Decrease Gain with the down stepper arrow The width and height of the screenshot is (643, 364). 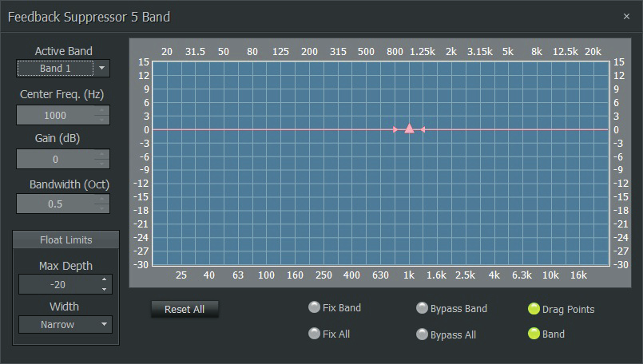click(x=101, y=164)
